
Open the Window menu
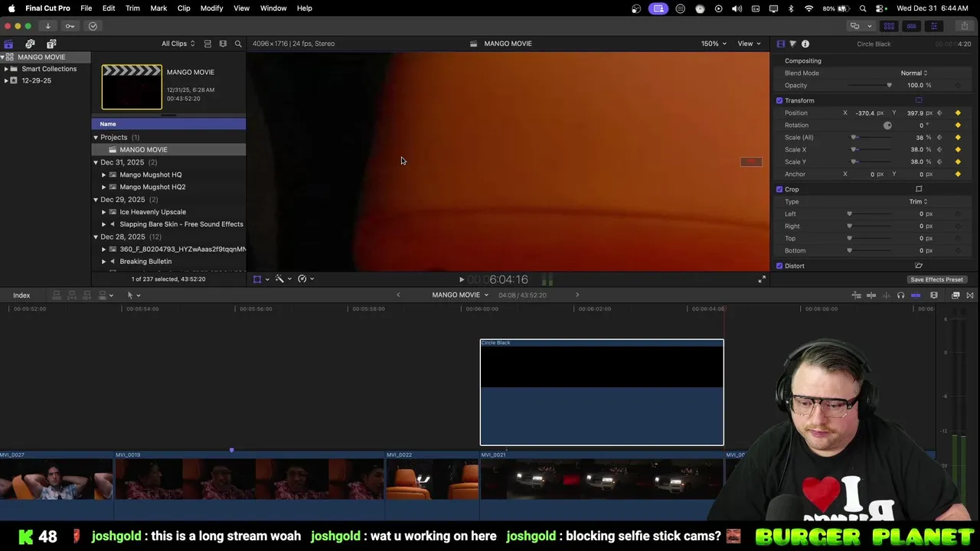point(273,8)
